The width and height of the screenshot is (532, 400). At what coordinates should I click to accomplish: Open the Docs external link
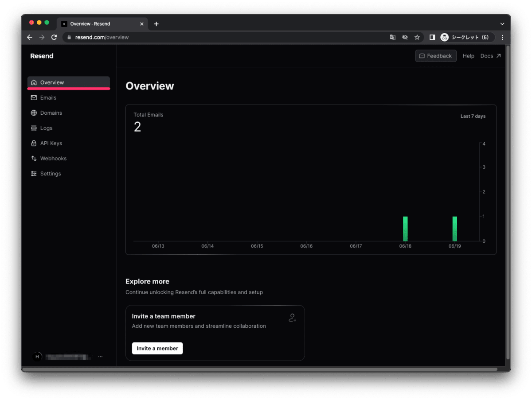[490, 56]
